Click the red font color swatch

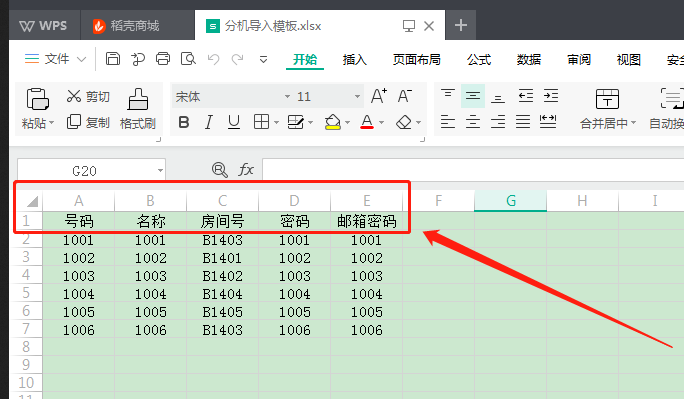tap(367, 122)
